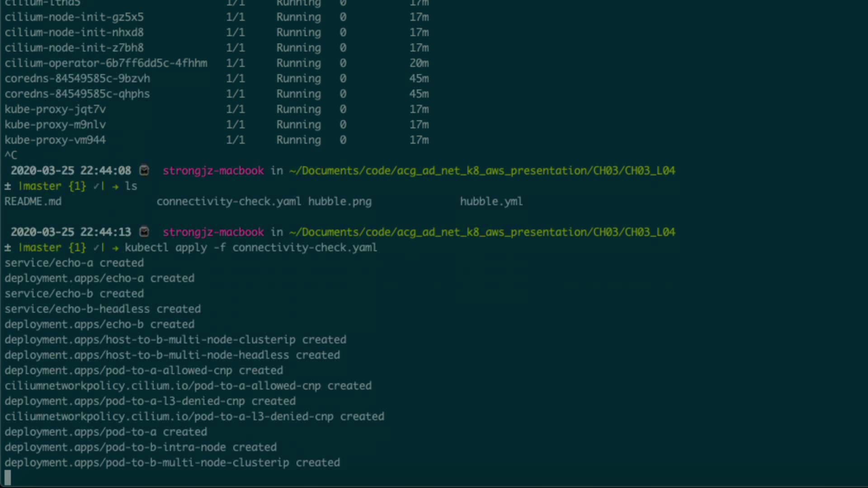The height and width of the screenshot is (488, 868).
Task: Click the hubble.png file name
Action: (340, 202)
